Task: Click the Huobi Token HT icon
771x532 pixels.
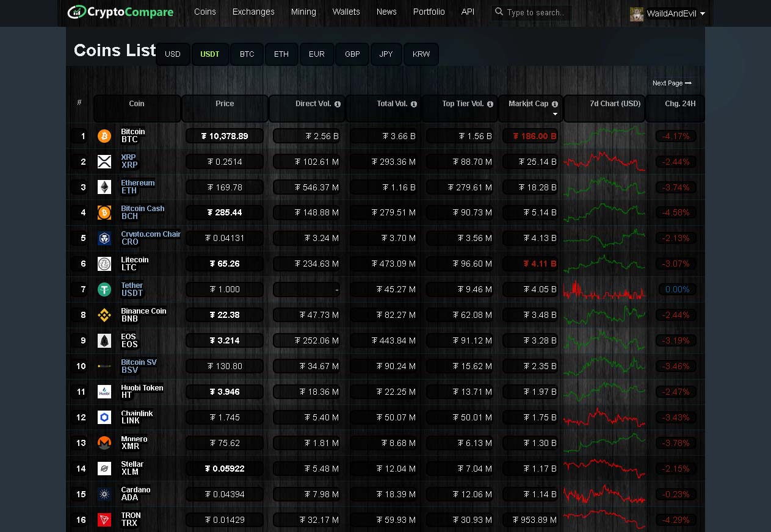Action: (x=104, y=392)
